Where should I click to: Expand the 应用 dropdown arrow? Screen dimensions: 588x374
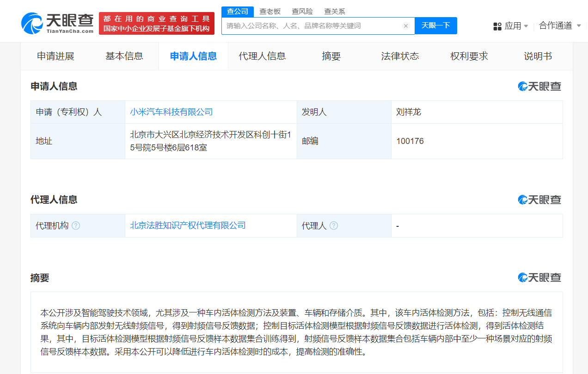tap(526, 26)
